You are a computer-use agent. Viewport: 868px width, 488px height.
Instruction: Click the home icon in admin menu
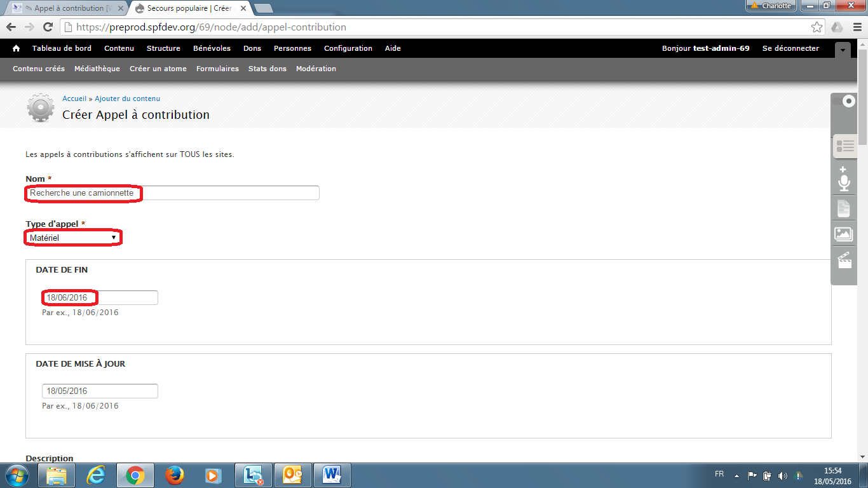pyautogui.click(x=17, y=48)
